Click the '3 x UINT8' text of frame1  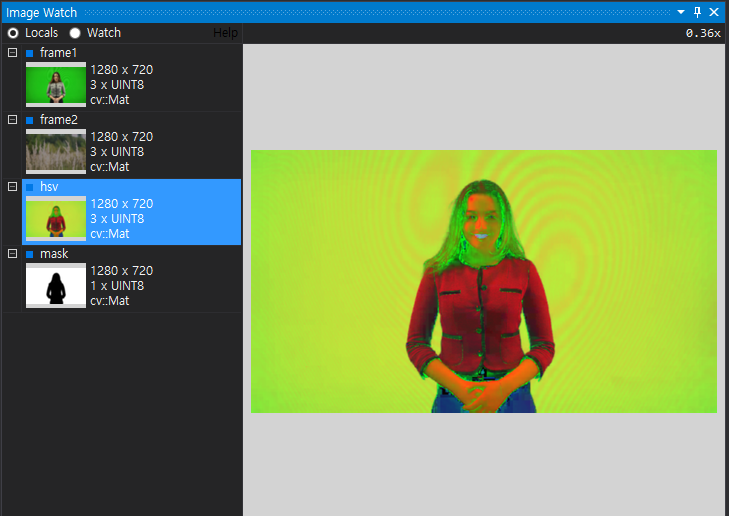point(117,85)
